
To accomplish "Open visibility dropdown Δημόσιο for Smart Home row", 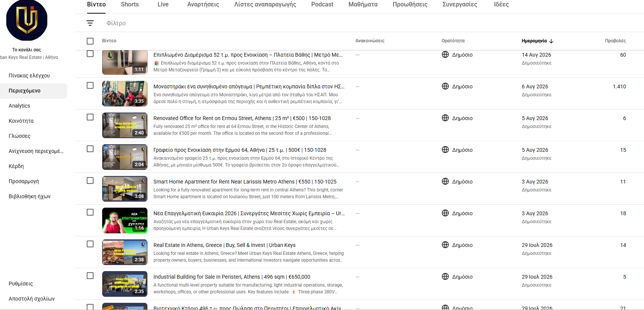I will [x=462, y=182].
